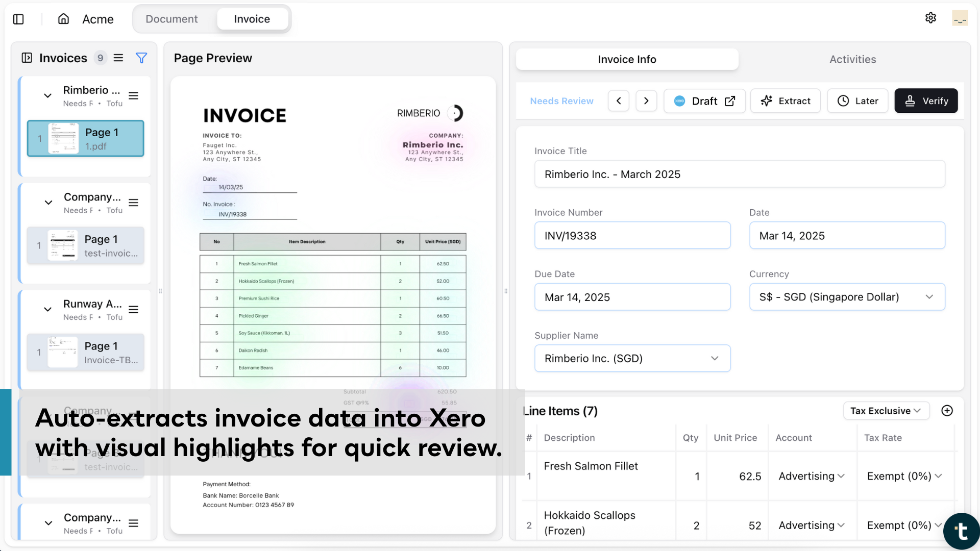The width and height of the screenshot is (980, 551).
Task: Open the Rimberio group hamburger menu
Action: click(134, 96)
